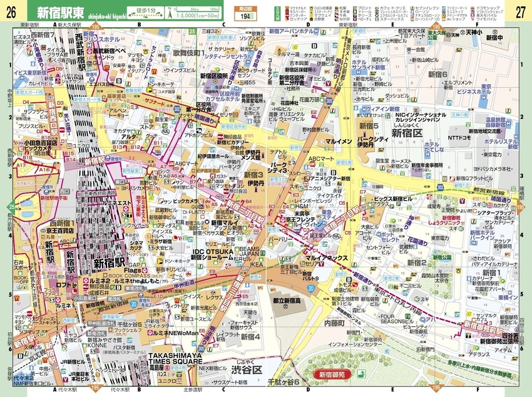The width and height of the screenshot is (532, 397).
Task: Select the 新宿御苑前駅 station label
Action: 483,327
